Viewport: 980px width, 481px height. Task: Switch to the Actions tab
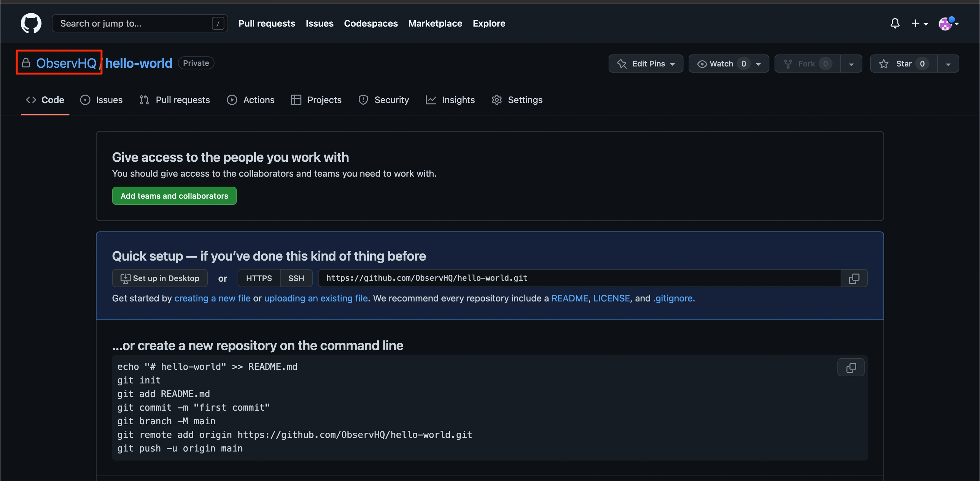(x=251, y=100)
